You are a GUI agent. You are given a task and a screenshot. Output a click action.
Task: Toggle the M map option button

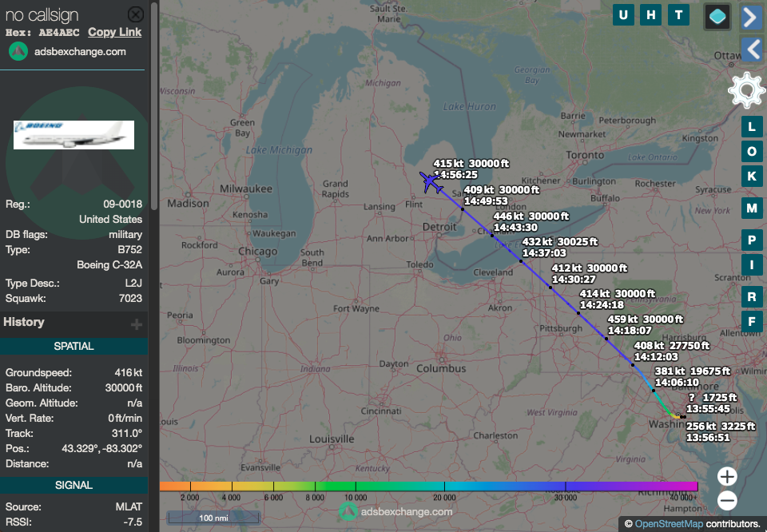[x=752, y=208]
